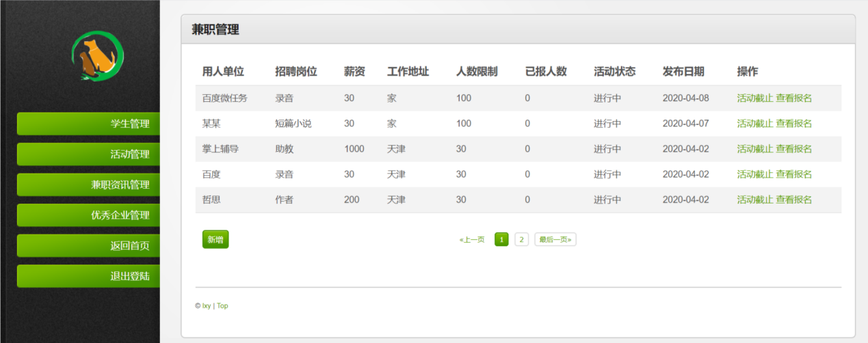
Task: Click 天津 address in 掌上辅导 row
Action: point(396,149)
